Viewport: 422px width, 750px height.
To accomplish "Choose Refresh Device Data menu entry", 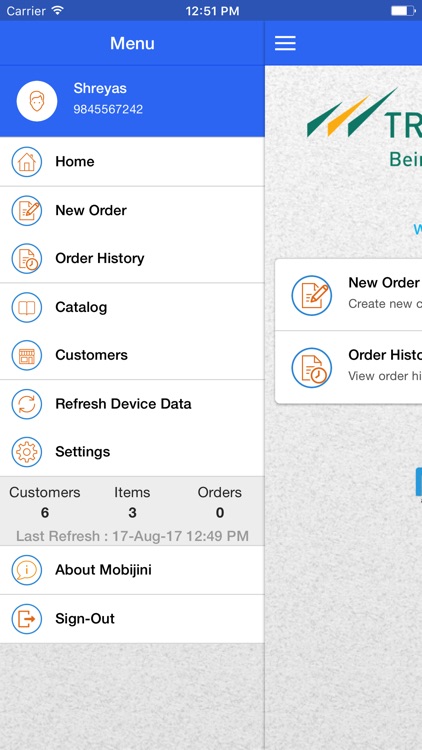I will pos(132,404).
